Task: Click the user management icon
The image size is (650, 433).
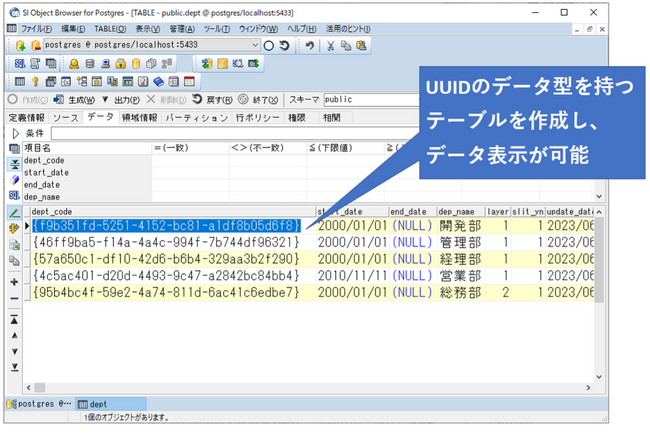Action: (x=74, y=64)
